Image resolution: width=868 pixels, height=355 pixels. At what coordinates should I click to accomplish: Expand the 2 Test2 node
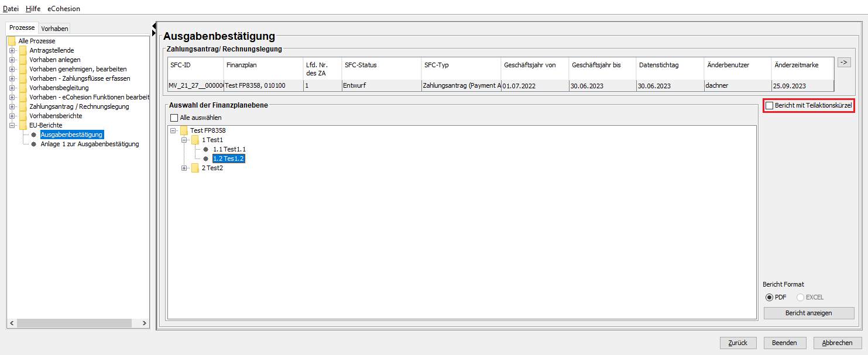point(185,168)
